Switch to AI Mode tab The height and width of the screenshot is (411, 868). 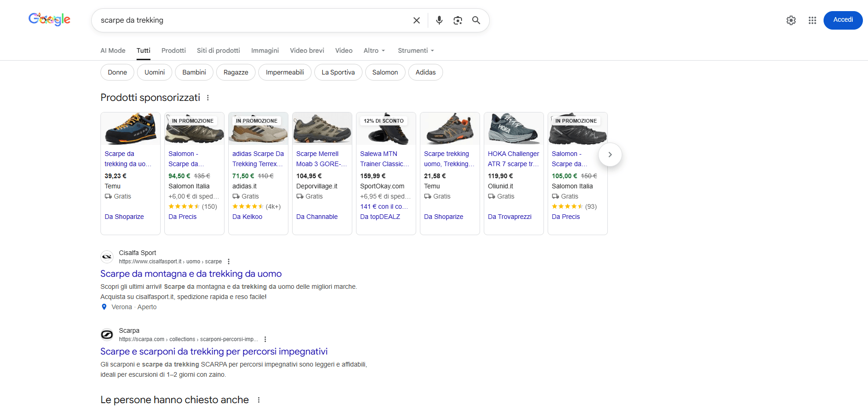coord(113,50)
